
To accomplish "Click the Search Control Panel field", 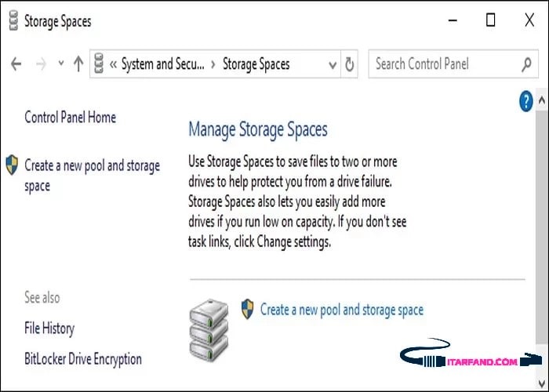I will tap(443, 64).
